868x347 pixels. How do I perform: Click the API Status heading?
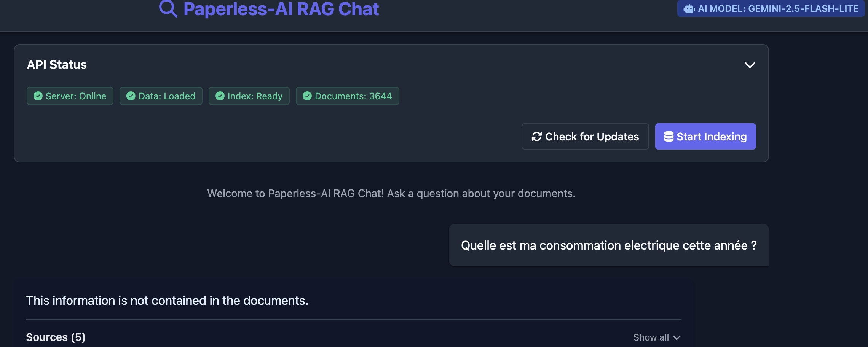click(x=57, y=65)
